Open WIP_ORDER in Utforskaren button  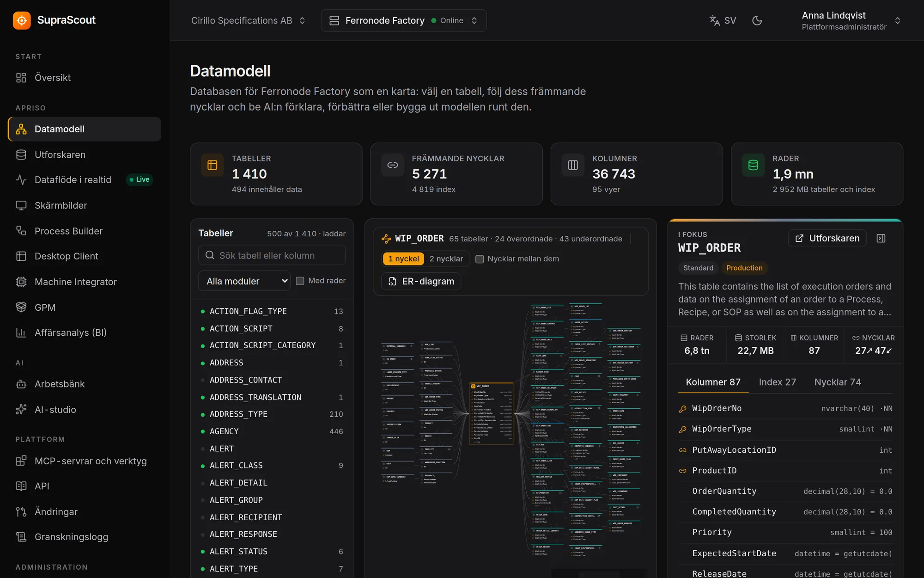pyautogui.click(x=827, y=238)
